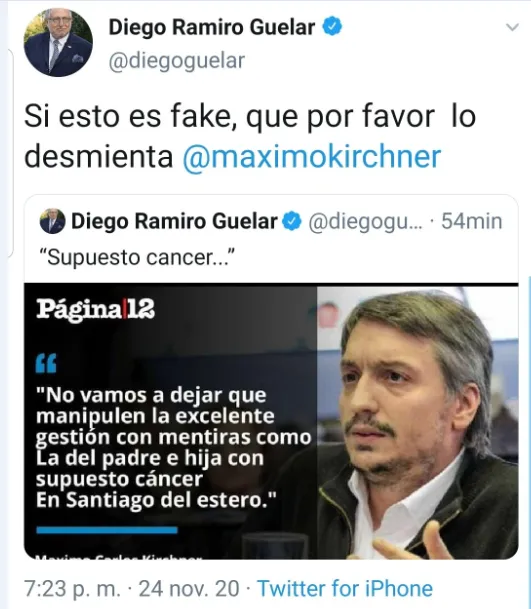Open the quoted text "Supuesto cancer..."

coord(137,257)
